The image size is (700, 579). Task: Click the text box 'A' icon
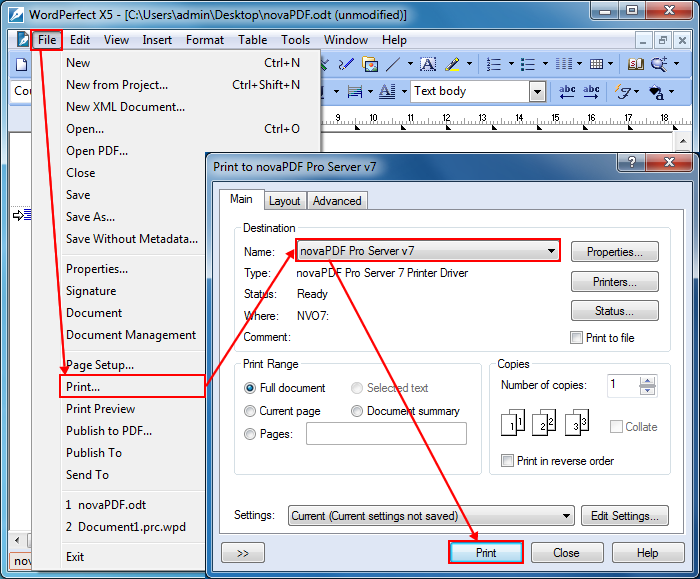tap(428, 65)
